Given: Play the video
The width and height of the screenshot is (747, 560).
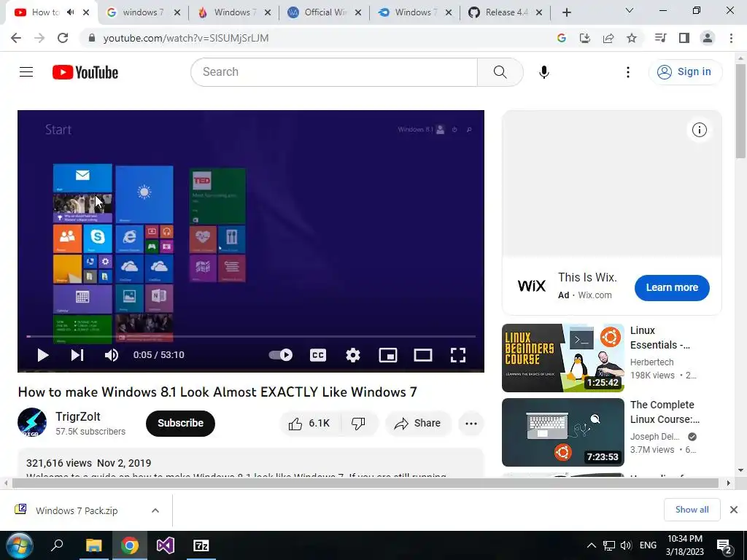Looking at the screenshot, I should pos(43,355).
